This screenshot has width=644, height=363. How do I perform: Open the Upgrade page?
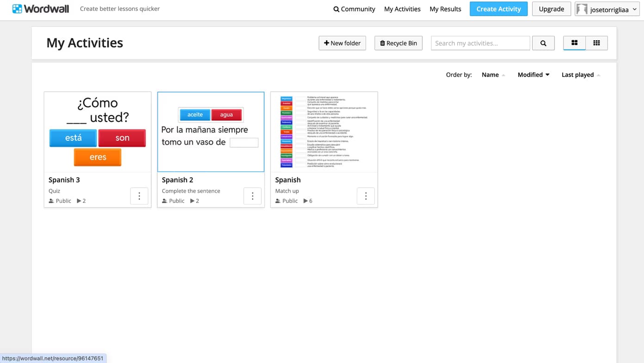(x=551, y=9)
